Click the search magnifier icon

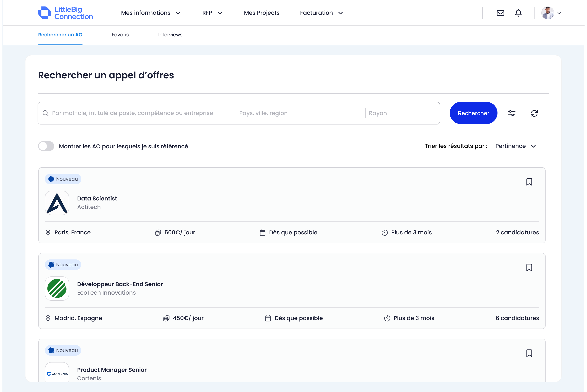tap(45, 113)
